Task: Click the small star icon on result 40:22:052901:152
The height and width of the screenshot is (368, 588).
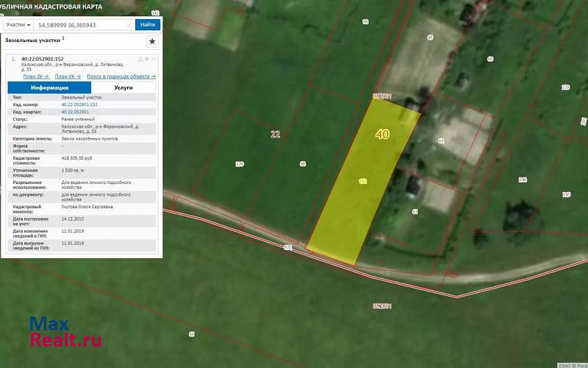Action: (x=147, y=59)
